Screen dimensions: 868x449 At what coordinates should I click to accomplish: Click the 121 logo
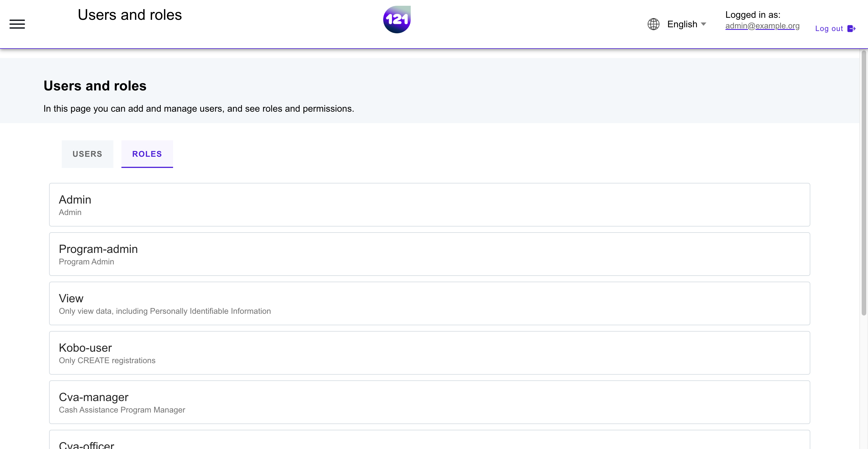pos(397,20)
